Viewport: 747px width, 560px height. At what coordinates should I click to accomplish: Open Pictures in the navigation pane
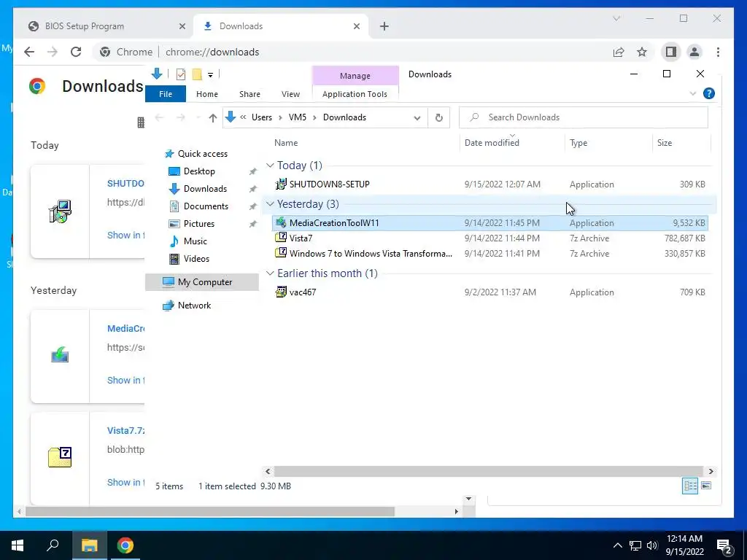198,224
